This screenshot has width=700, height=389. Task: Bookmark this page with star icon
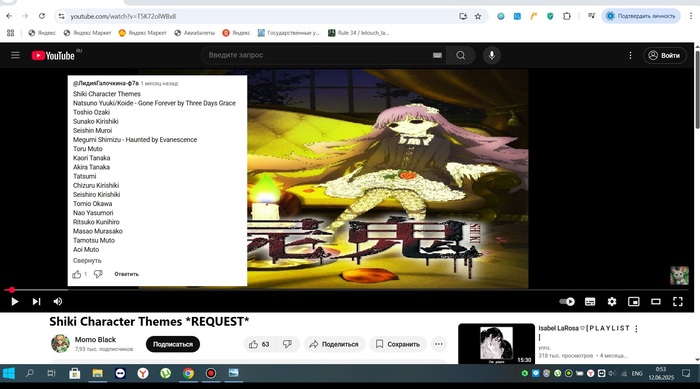[478, 16]
